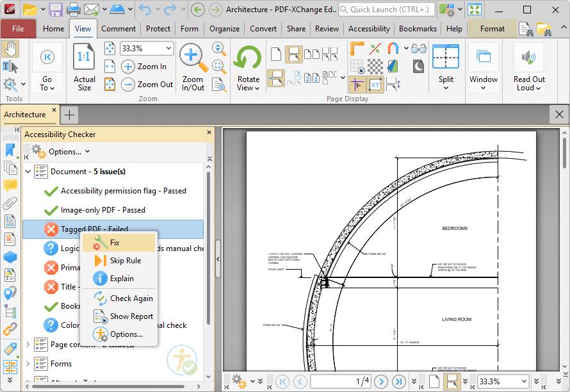Click the Quick Launch search field

pos(387,10)
